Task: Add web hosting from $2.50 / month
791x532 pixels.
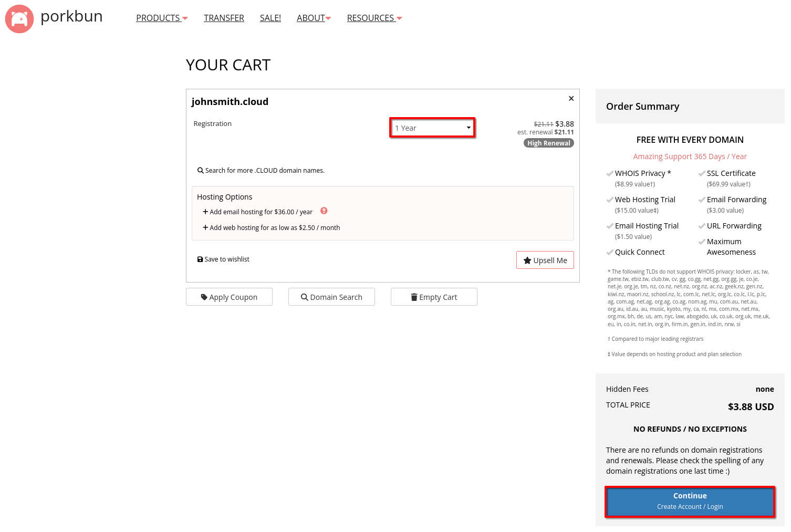Action: point(271,228)
